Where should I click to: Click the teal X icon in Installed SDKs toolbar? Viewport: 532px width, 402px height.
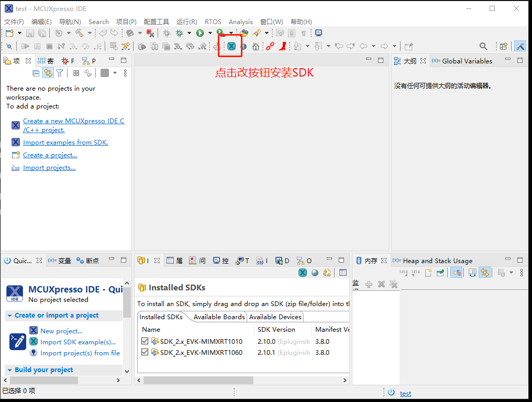pos(303,273)
